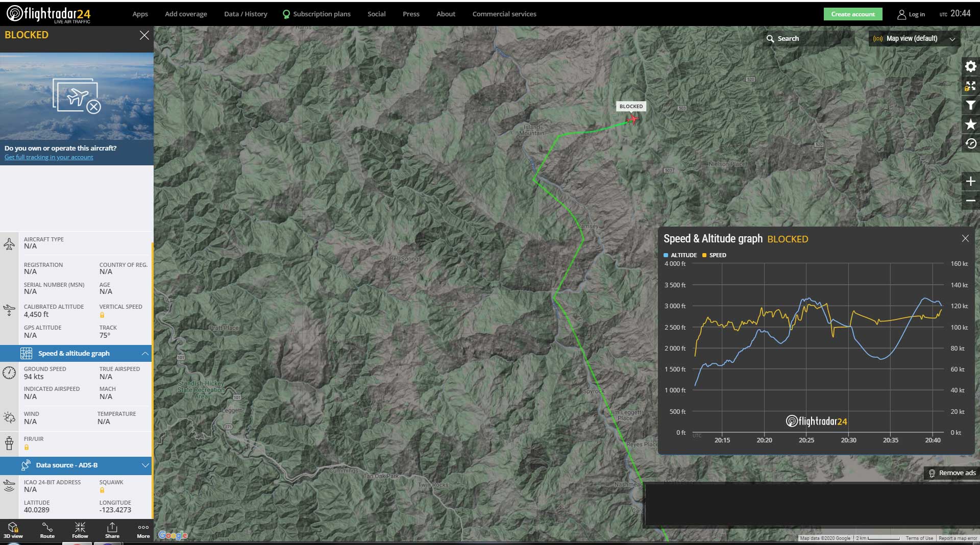Image resolution: width=980 pixels, height=545 pixels.
Task: Click the Create account button
Action: [853, 14]
